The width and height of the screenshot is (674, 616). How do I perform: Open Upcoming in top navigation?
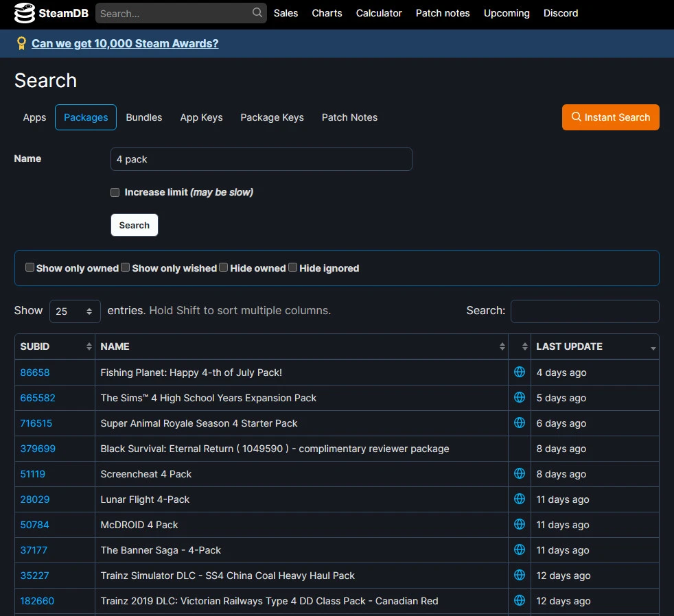coord(507,13)
